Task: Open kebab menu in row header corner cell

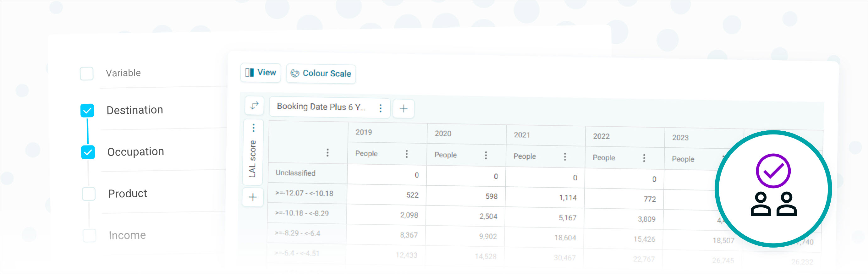Action: [x=327, y=153]
